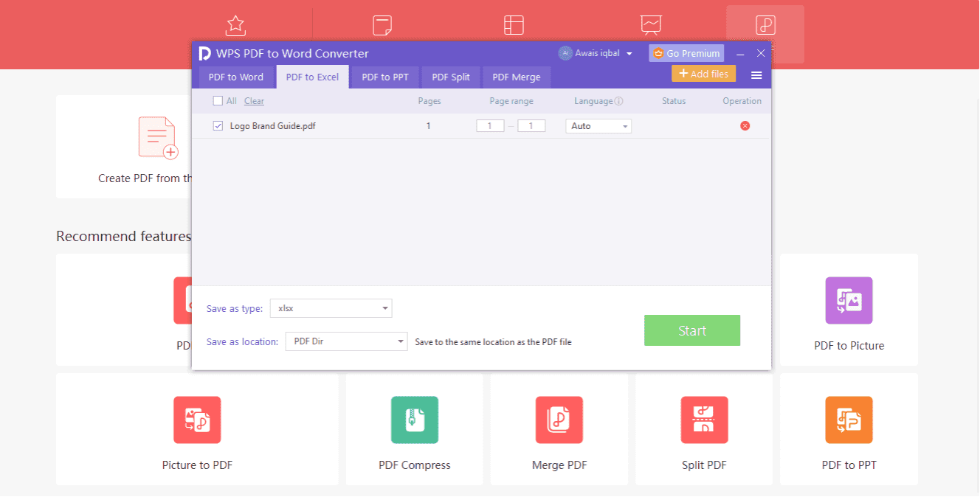This screenshot has width=980, height=497.
Task: Click the Add files button
Action: click(703, 74)
